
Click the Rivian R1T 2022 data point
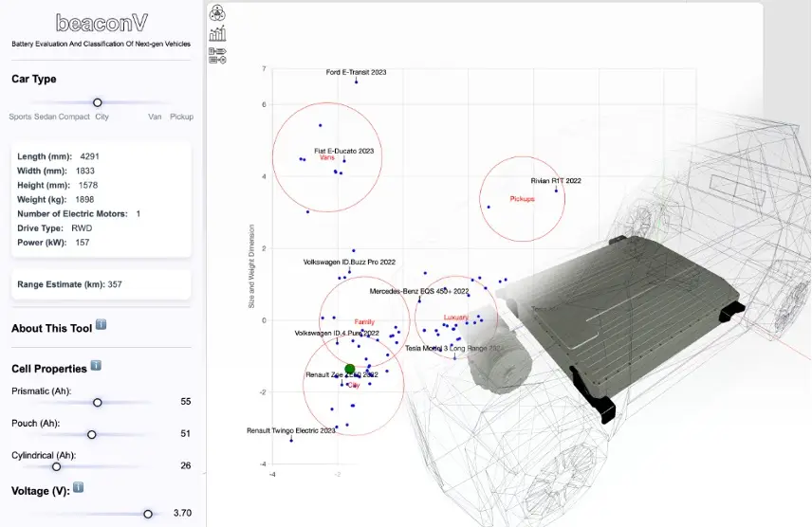click(x=557, y=191)
